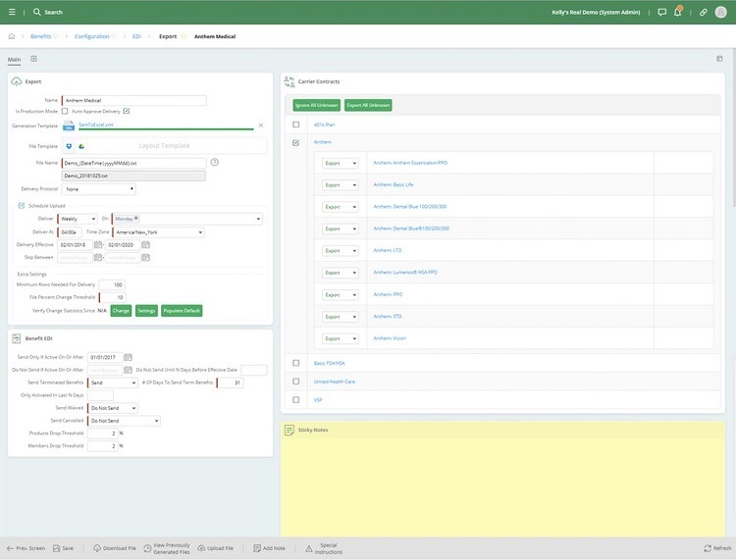Viewport: 736px width, 560px height.
Task: Open the Deliver frequency Weekly dropdown
Action: (x=78, y=219)
